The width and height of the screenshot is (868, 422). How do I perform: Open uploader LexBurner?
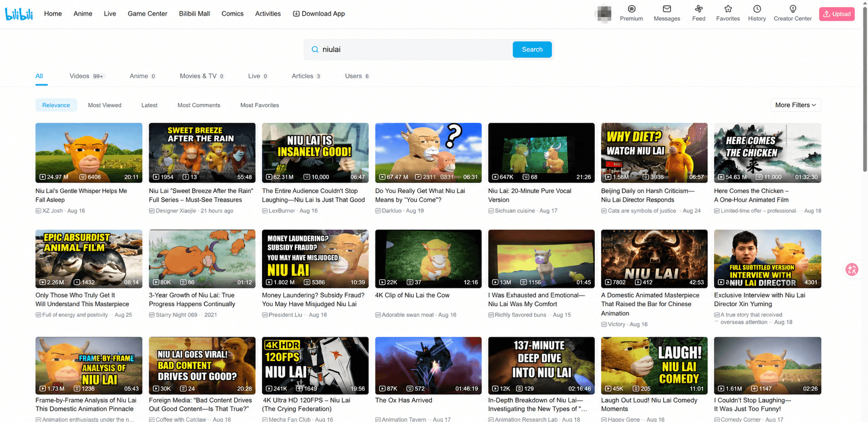pyautogui.click(x=281, y=211)
